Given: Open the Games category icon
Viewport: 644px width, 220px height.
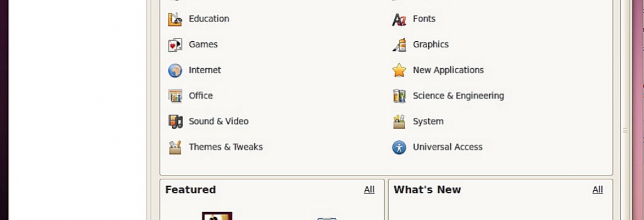Looking at the screenshot, I should (x=175, y=45).
